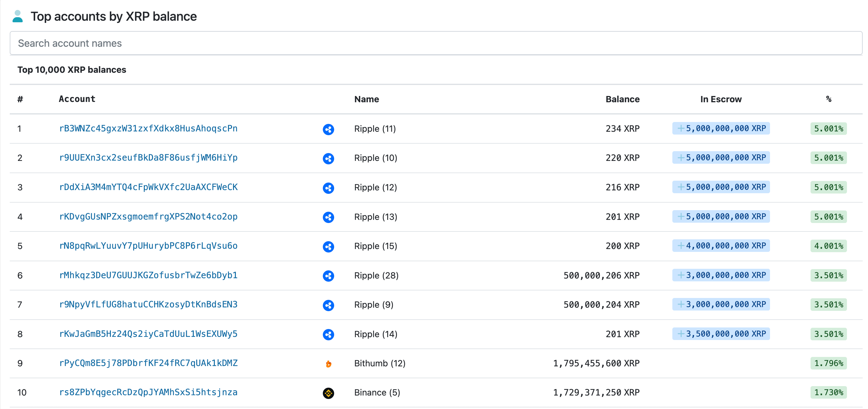This screenshot has width=868, height=409.
Task: Click the 3,500,000,000 XRP escrow badge for Ripple (14)
Action: (721, 334)
